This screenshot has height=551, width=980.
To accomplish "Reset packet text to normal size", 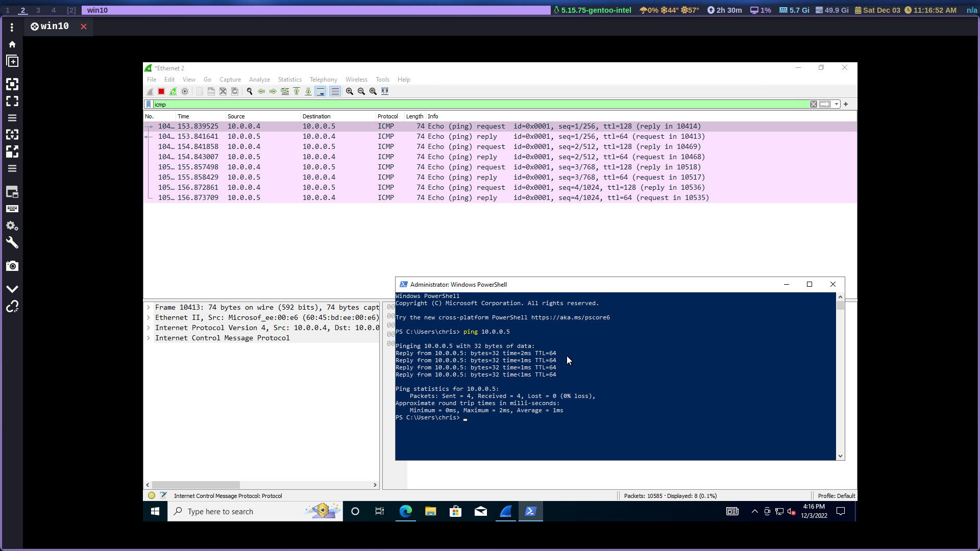I will coord(373,91).
